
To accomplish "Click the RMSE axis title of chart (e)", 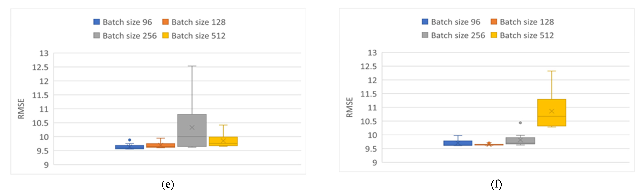I will (x=21, y=109).
